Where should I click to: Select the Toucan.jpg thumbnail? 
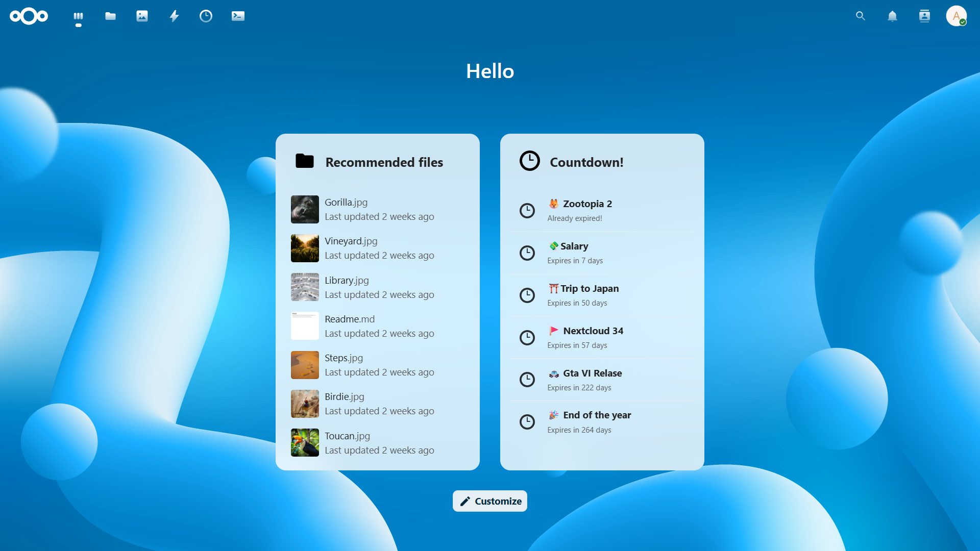click(305, 442)
